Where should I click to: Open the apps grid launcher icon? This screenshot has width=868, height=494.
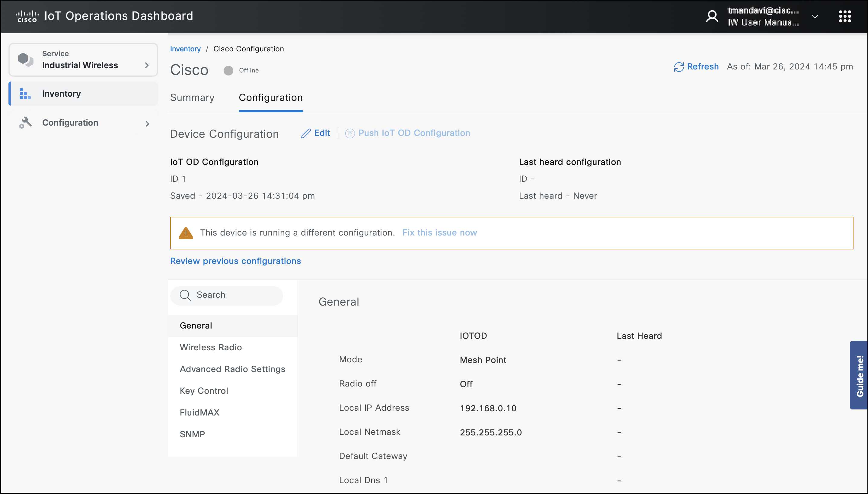(845, 16)
